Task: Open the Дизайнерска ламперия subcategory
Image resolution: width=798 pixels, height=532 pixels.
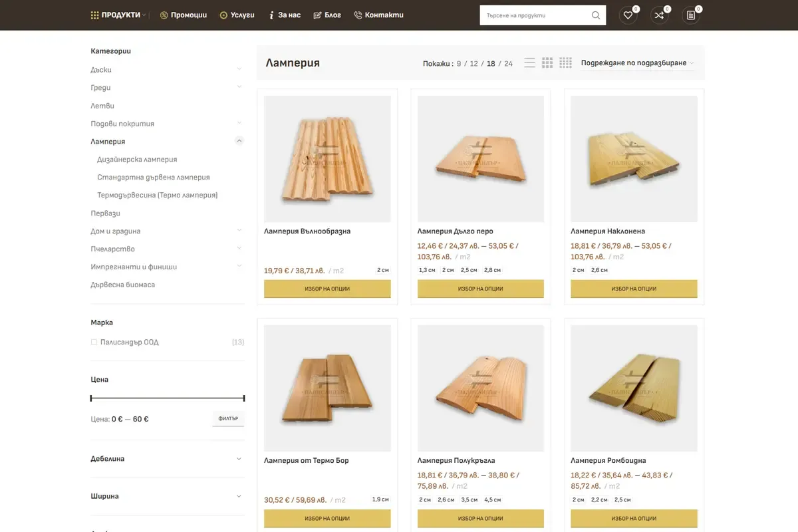Action: click(137, 160)
